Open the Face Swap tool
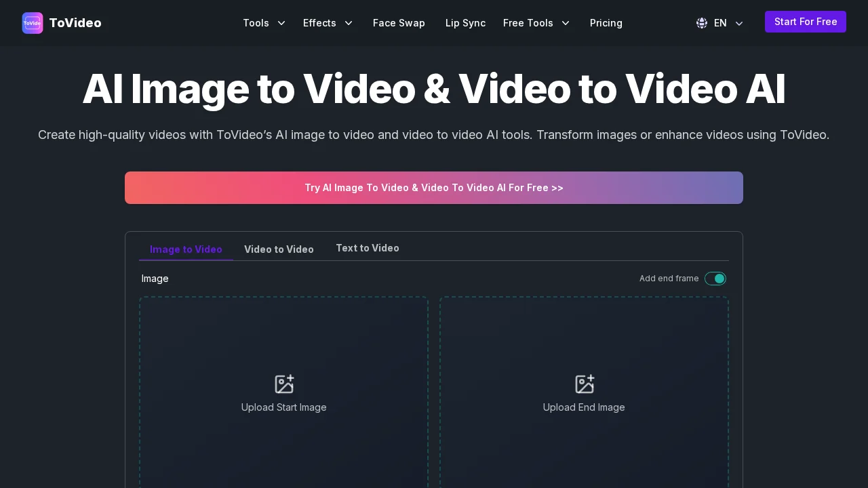This screenshot has height=488, width=868. point(399,23)
